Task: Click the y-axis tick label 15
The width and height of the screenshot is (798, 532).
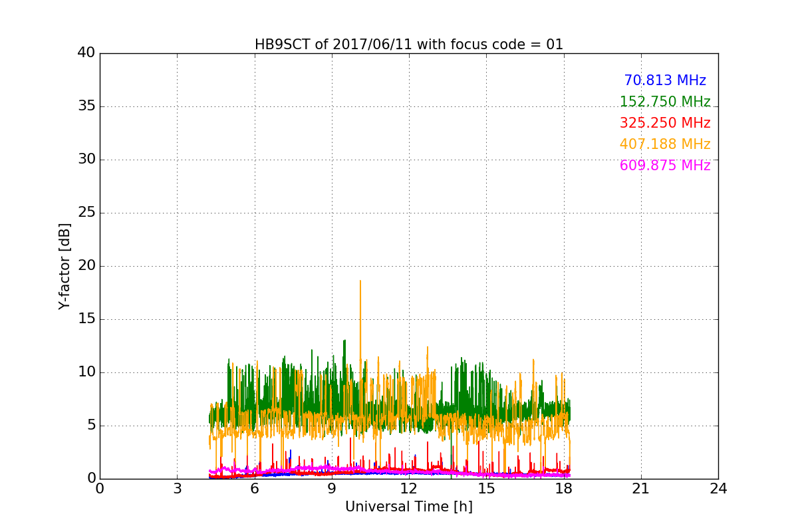Action: click(86, 319)
